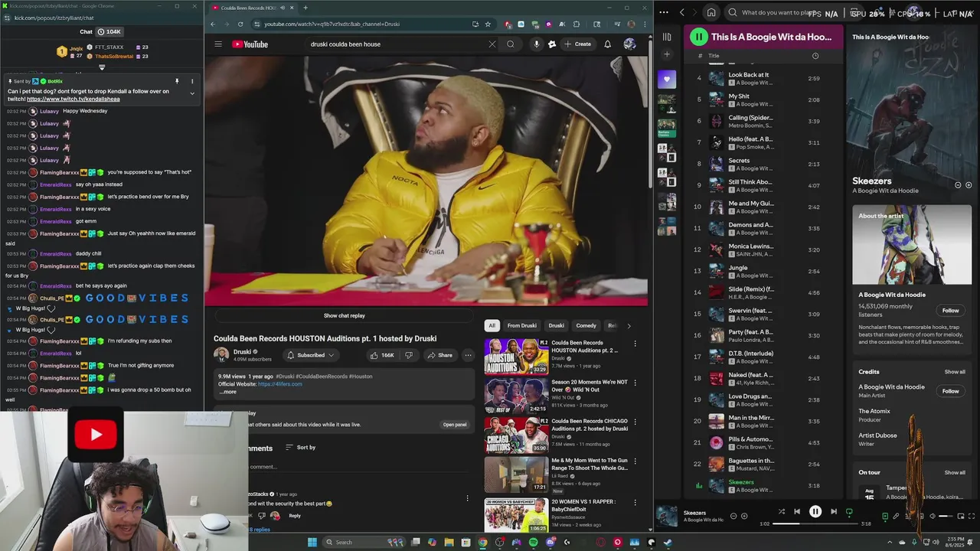Click Reply under the security comment
Screen dimensions: 980x551
point(295,516)
